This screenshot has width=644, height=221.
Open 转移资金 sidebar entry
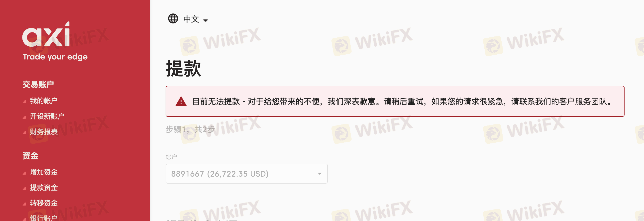(x=44, y=203)
